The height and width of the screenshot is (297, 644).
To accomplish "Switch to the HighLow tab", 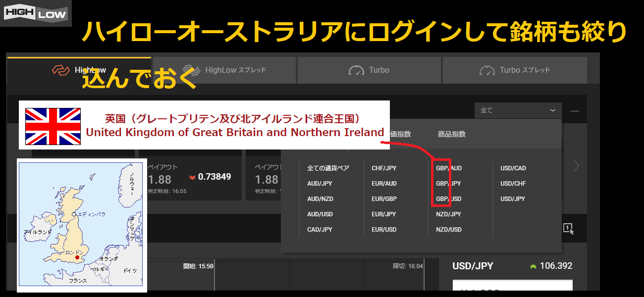I will pos(79,70).
